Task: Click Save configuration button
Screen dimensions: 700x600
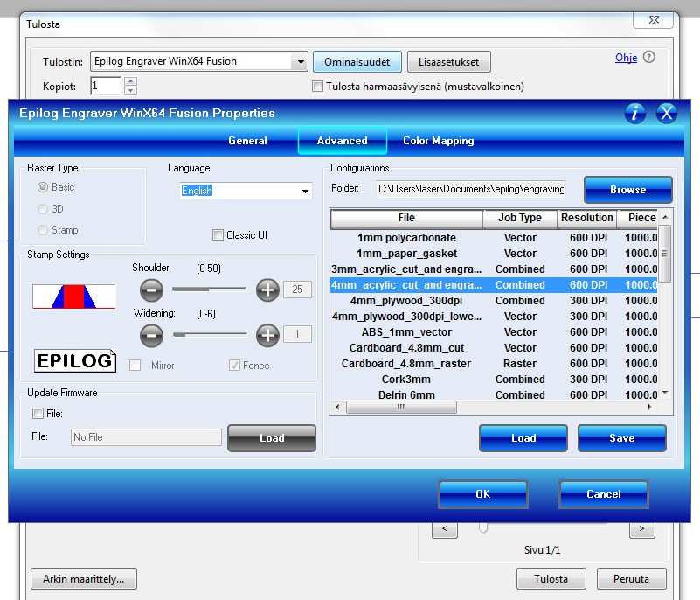Action: coord(622,438)
